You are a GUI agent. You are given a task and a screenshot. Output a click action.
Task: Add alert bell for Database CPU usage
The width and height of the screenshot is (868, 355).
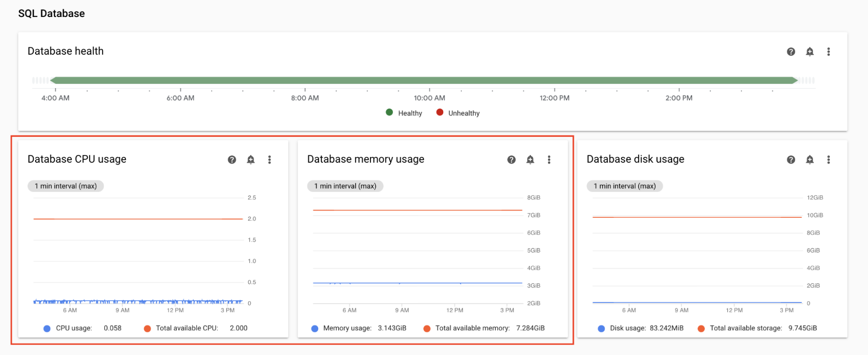251,160
